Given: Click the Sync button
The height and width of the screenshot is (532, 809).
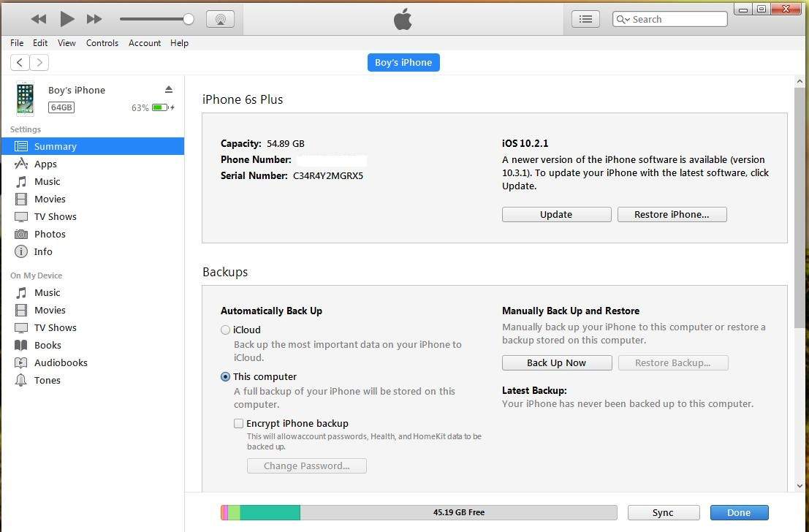Looking at the screenshot, I should 664,512.
